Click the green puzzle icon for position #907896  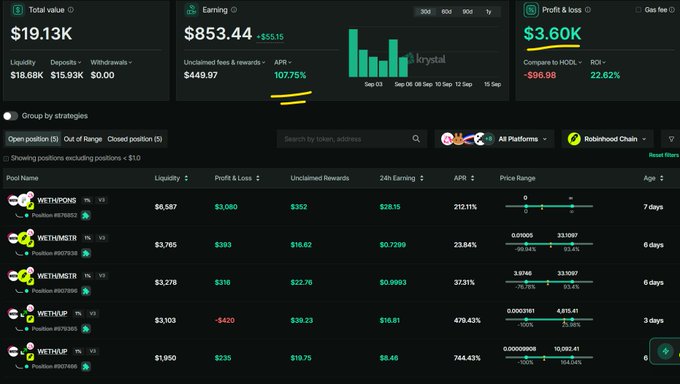coord(86,291)
